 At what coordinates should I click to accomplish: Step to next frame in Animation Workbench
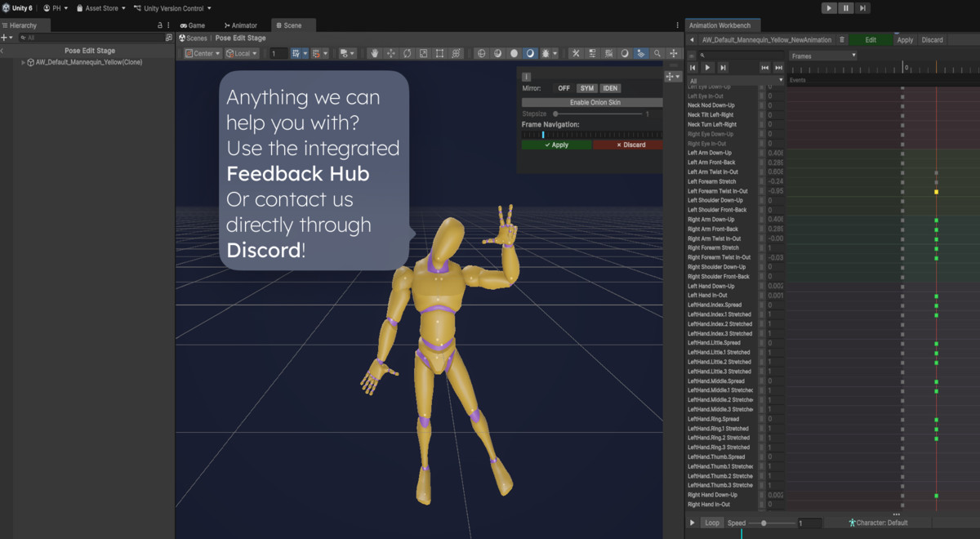[x=723, y=68]
